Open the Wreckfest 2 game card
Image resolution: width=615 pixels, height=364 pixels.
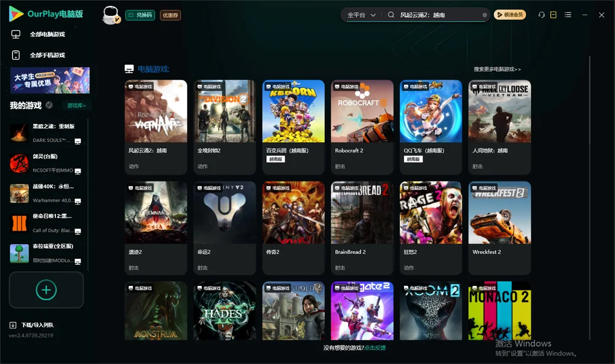click(499, 228)
